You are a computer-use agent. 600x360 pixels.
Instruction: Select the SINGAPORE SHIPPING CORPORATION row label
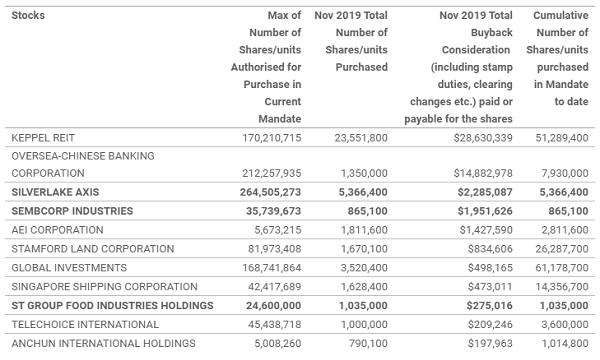point(104,287)
